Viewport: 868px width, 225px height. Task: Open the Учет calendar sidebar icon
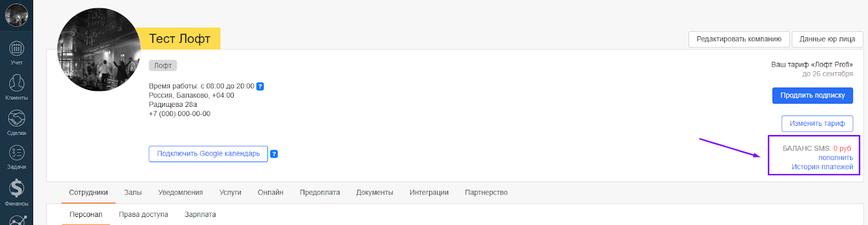click(x=16, y=49)
